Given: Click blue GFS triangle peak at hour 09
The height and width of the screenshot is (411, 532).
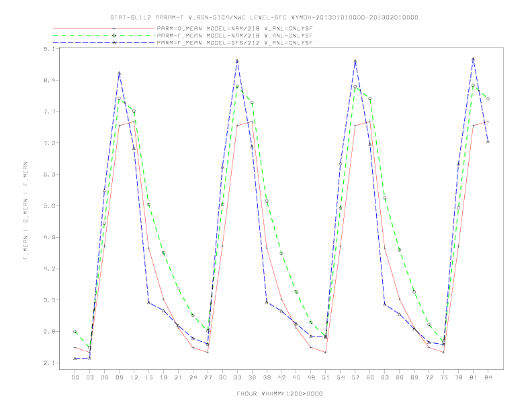Looking at the screenshot, I should (x=119, y=73).
